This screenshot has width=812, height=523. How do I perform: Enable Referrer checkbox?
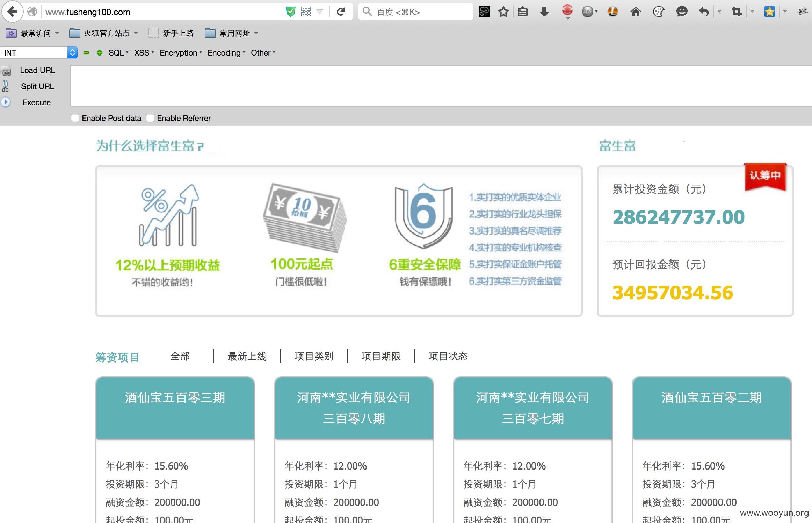150,118
